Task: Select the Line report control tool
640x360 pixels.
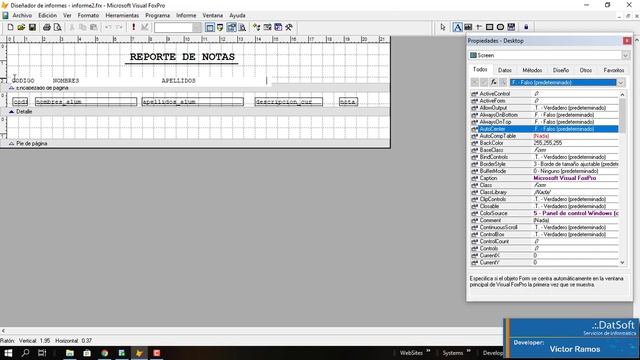Action: pos(479,27)
